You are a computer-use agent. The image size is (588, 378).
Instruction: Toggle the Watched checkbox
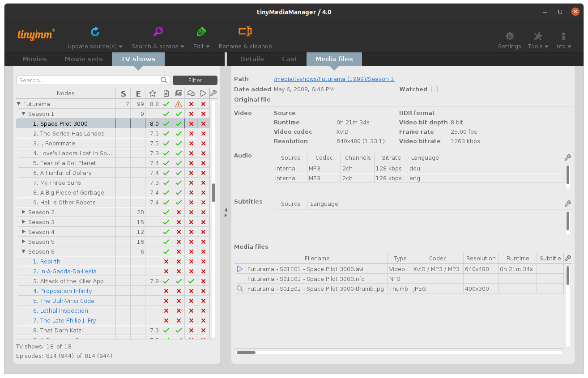tap(434, 89)
